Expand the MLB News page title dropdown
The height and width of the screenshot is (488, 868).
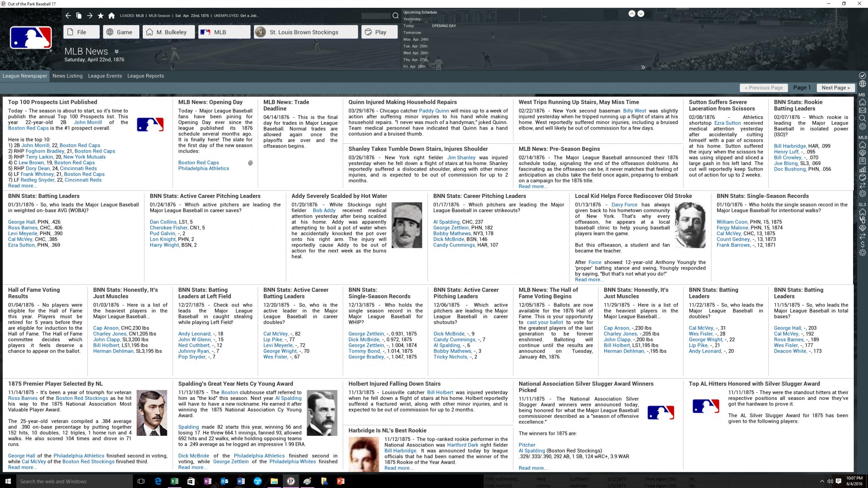(x=117, y=52)
